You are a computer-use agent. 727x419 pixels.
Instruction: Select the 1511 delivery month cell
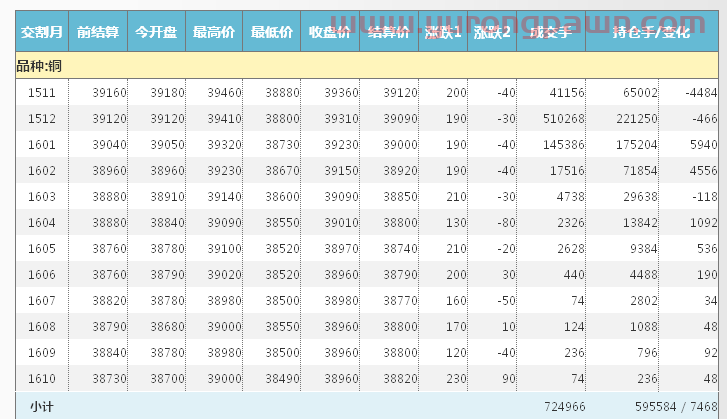click(42, 93)
